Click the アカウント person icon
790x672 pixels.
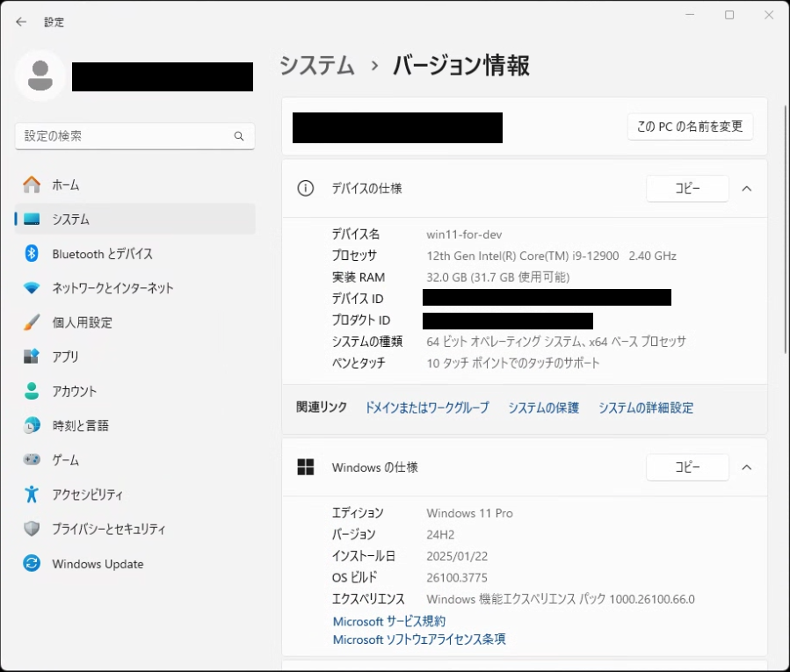tap(32, 391)
